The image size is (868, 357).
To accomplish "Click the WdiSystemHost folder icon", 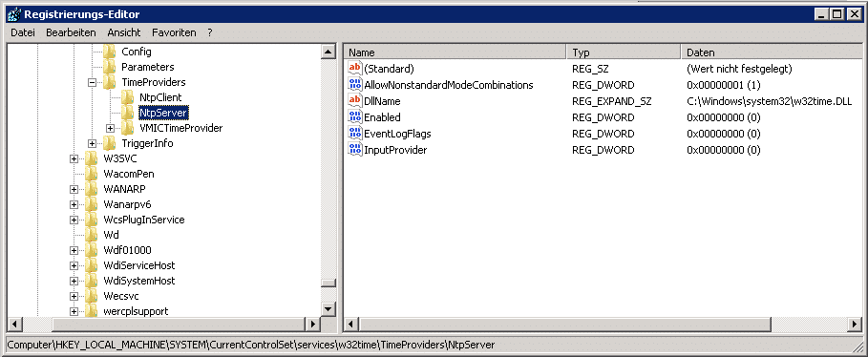I will point(92,281).
